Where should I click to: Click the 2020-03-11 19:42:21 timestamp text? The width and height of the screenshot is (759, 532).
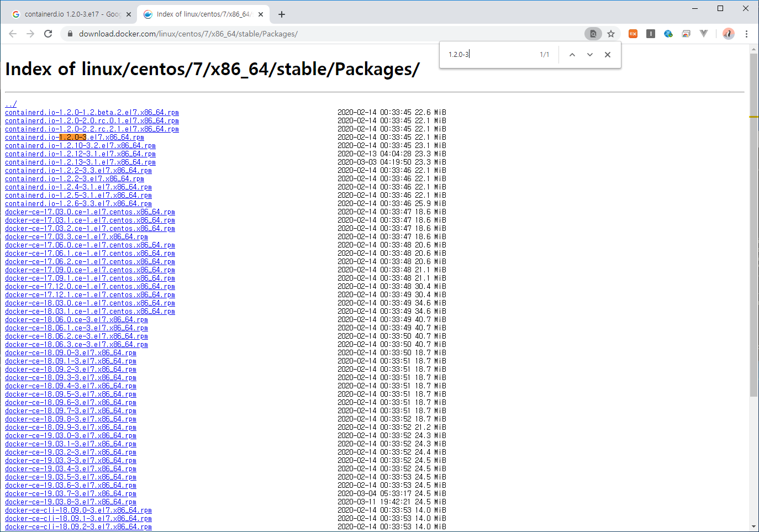coord(375,502)
